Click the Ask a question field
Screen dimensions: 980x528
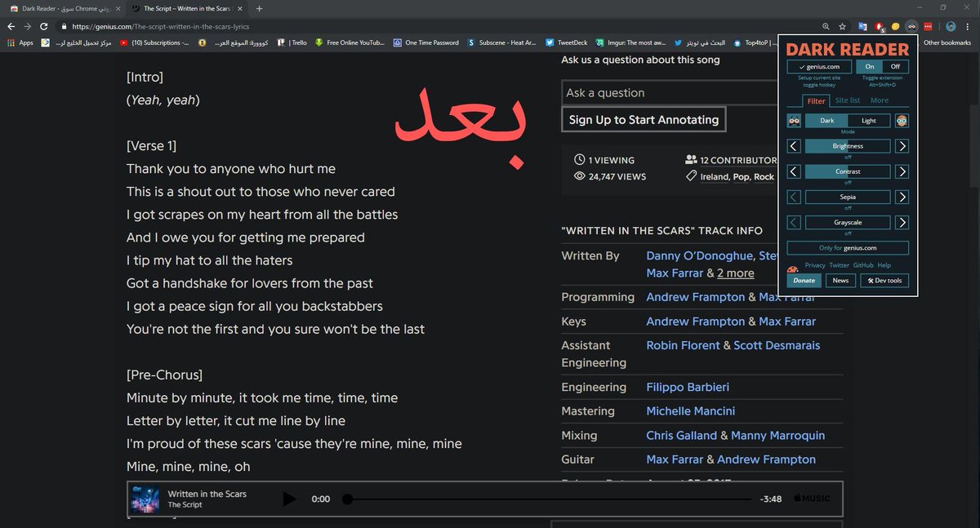click(668, 93)
